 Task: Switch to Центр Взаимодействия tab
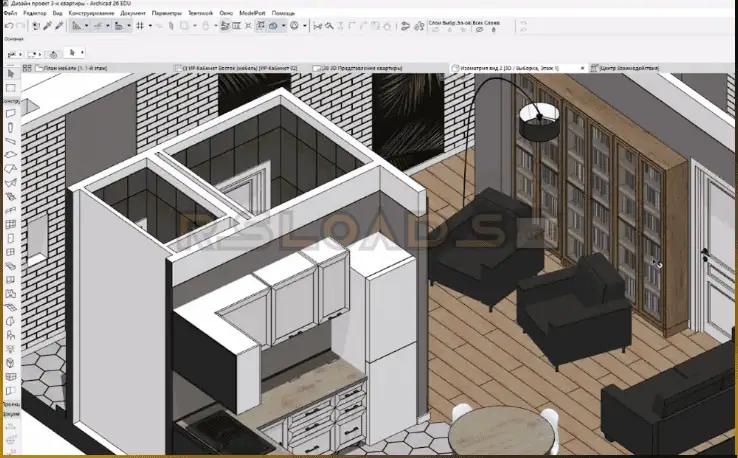click(626, 68)
